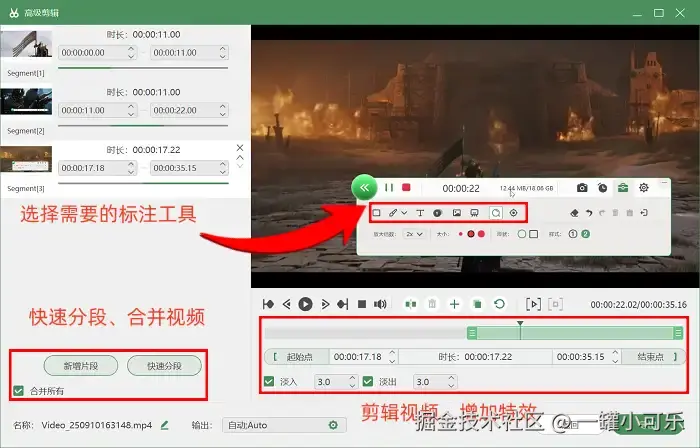Click the green copy-segment icon

point(477,304)
